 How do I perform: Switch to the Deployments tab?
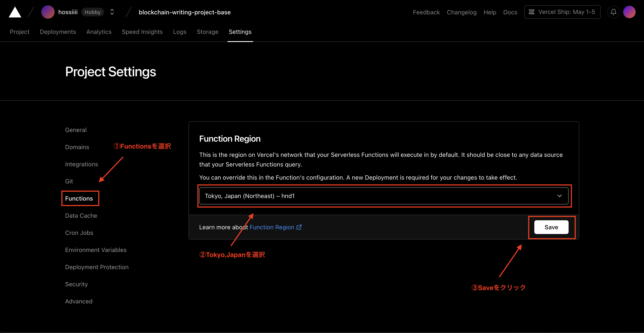tap(58, 32)
